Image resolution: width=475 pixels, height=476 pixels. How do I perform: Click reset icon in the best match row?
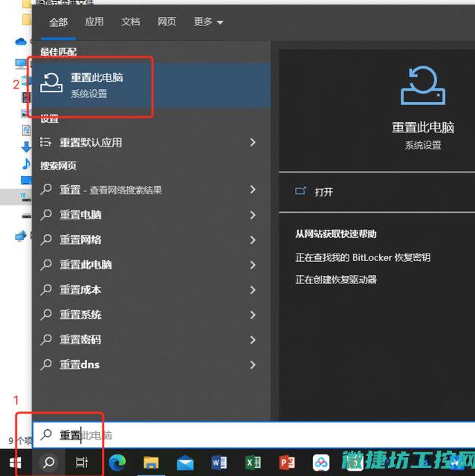point(51,83)
